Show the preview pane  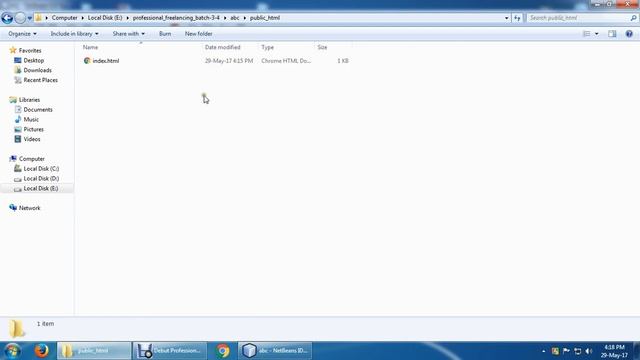point(612,34)
